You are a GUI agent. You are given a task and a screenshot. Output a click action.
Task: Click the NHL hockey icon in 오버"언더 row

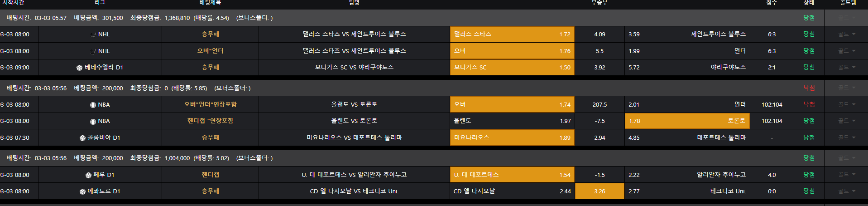point(93,51)
